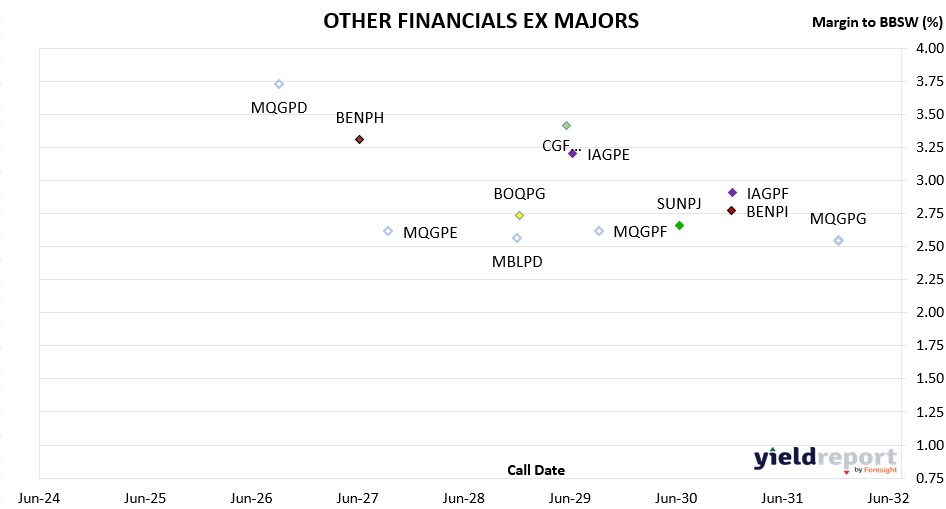Click the Jun-29 x-axis label
Viewport: 946px width, 509px height.
[570, 498]
